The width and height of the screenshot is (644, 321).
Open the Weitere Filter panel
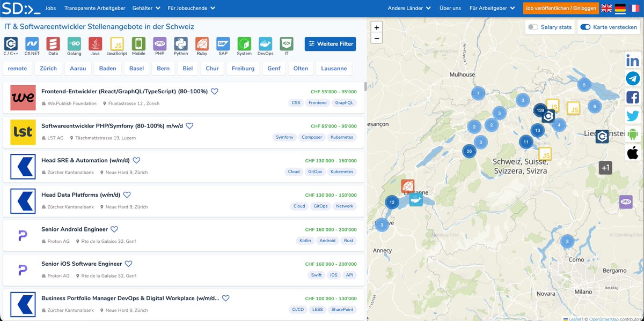pos(330,44)
